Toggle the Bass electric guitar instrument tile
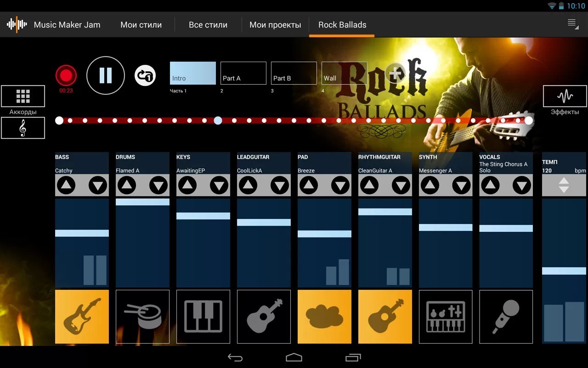 [x=82, y=316]
